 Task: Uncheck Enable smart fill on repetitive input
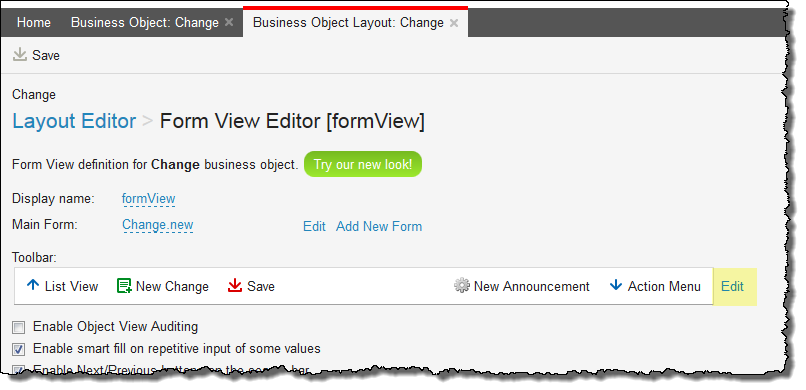click(19, 350)
